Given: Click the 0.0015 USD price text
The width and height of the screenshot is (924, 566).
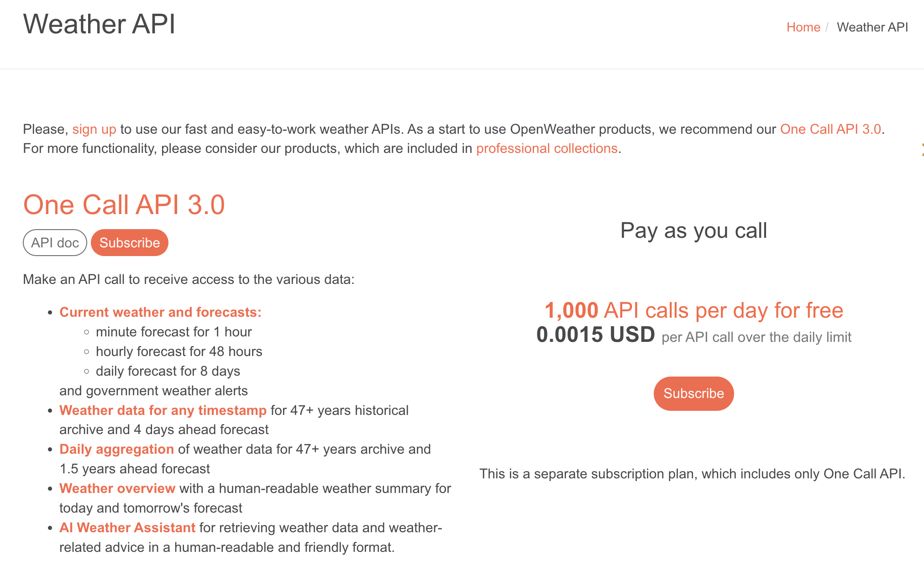Looking at the screenshot, I should [x=595, y=335].
